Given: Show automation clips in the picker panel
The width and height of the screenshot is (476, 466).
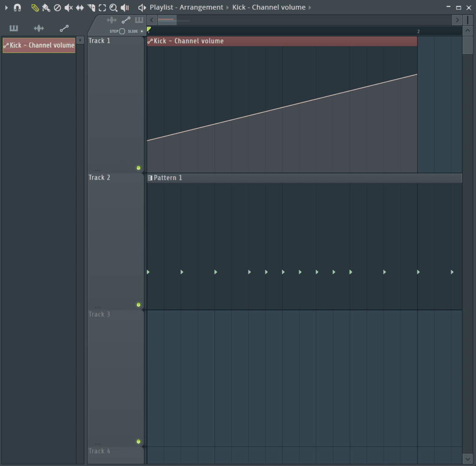Looking at the screenshot, I should pos(64,28).
